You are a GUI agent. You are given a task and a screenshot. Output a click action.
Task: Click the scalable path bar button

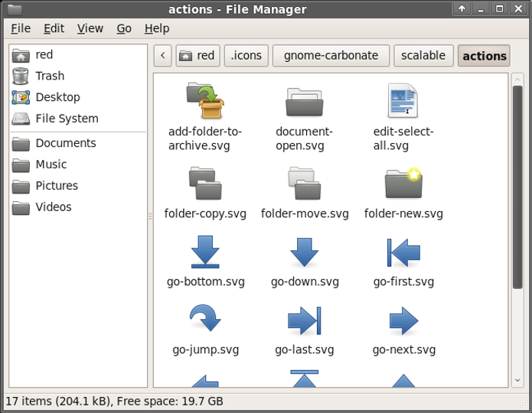[423, 56]
